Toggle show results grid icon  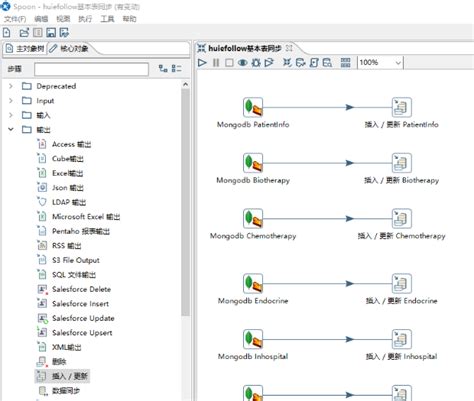point(346,63)
